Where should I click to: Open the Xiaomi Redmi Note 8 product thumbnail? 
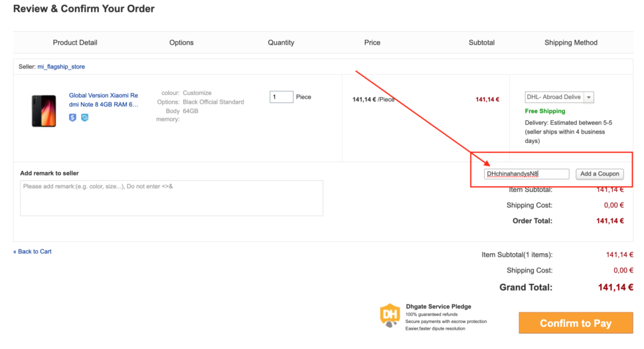click(44, 110)
